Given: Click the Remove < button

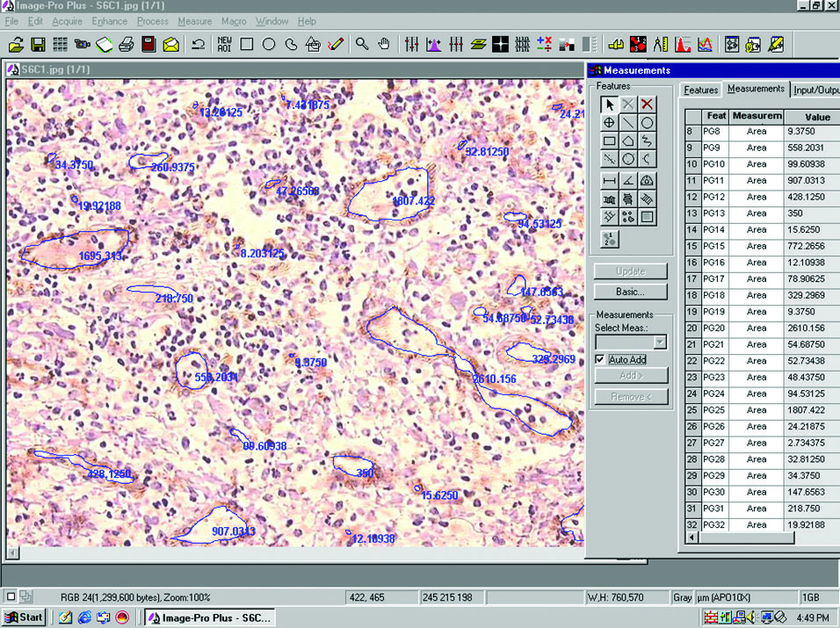Looking at the screenshot, I should pyautogui.click(x=631, y=397).
